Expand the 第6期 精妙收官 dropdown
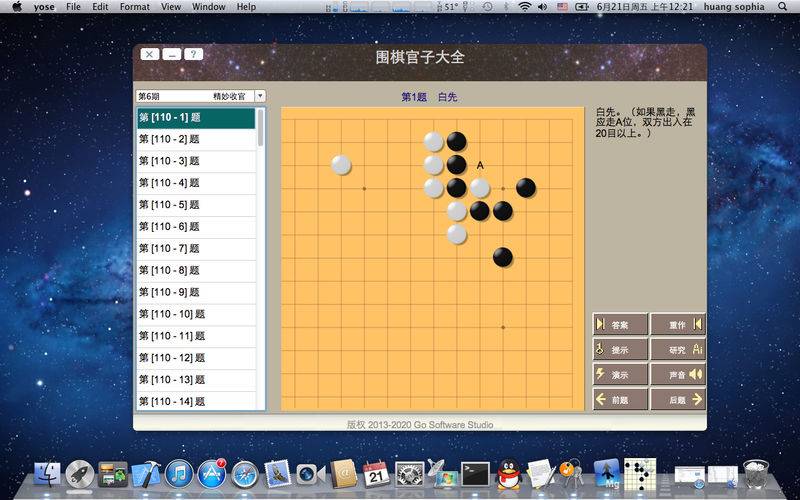Image resolution: width=800 pixels, height=500 pixels. 260,96
